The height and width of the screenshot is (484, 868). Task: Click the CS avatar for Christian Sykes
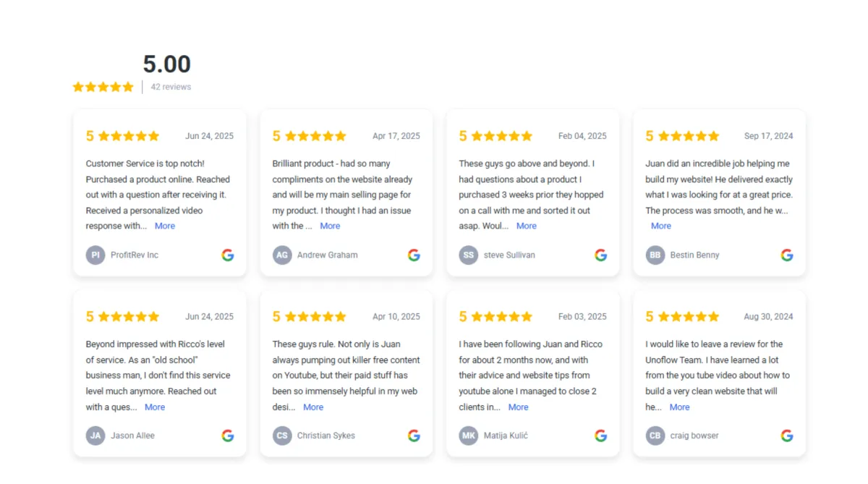282,436
